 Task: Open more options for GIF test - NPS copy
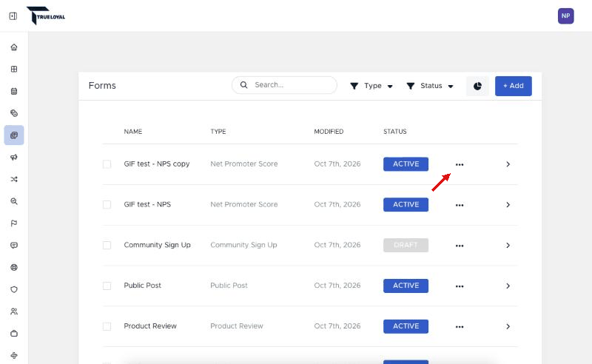(x=459, y=165)
